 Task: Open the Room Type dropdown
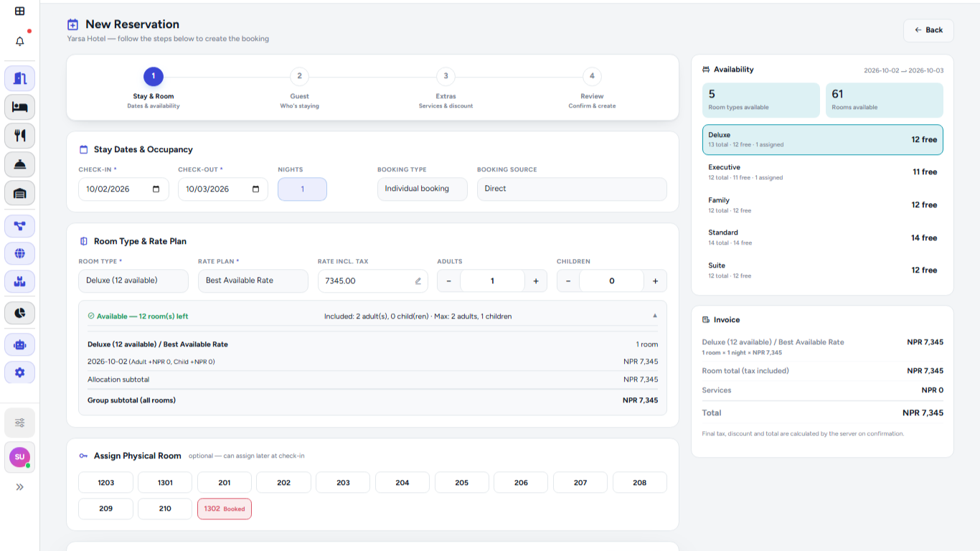[x=133, y=281]
